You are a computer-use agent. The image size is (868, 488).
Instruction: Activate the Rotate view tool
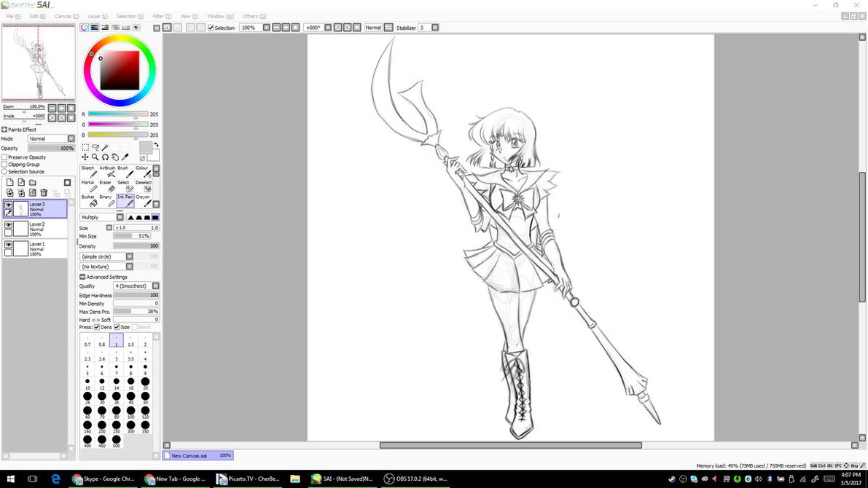pyautogui.click(x=105, y=157)
